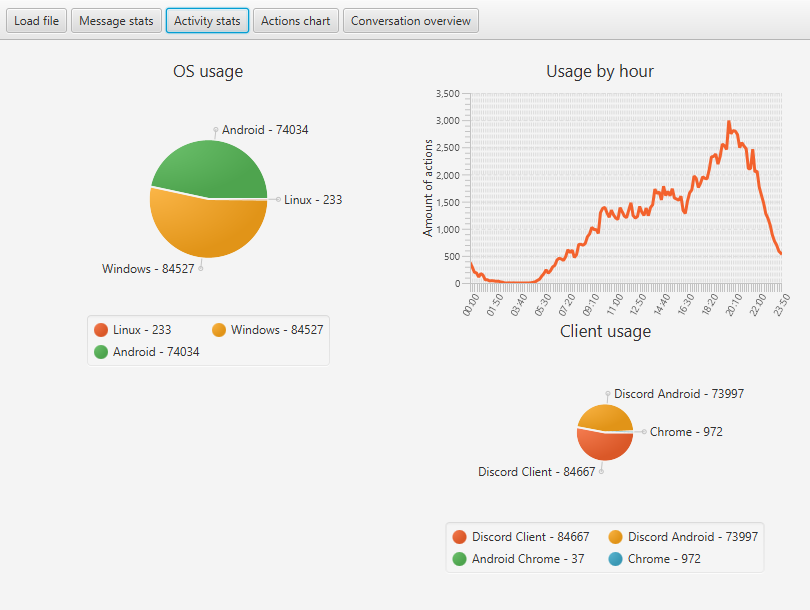Click the red Discord Client legend swatch
This screenshot has height=610, width=810.
pos(459,537)
